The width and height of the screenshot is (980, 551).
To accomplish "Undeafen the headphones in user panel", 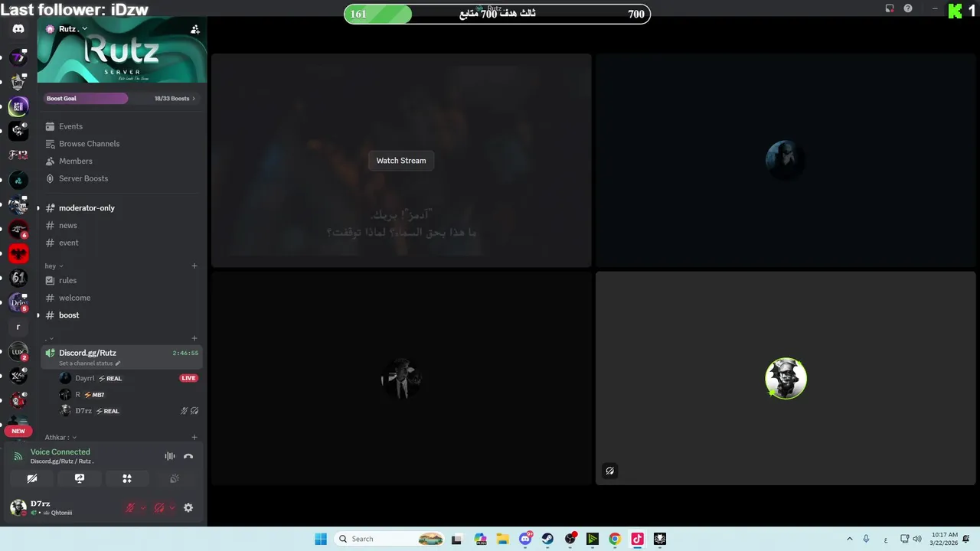I will pos(159,507).
